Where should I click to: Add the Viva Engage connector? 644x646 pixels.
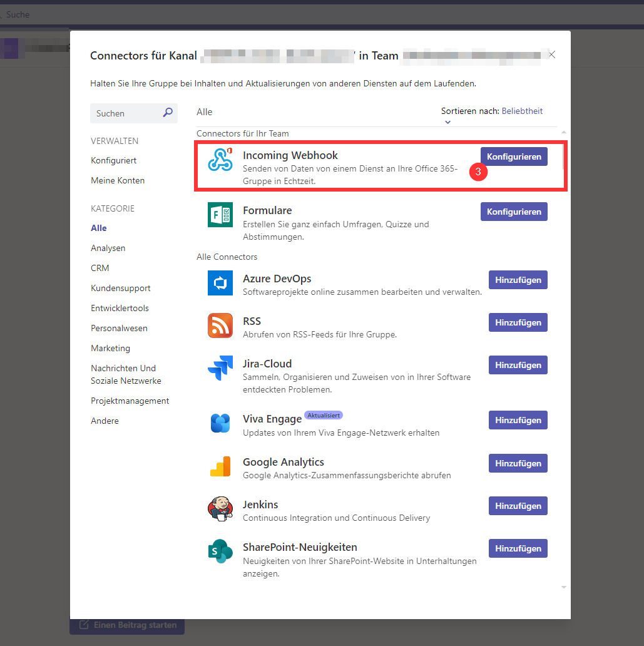click(518, 420)
